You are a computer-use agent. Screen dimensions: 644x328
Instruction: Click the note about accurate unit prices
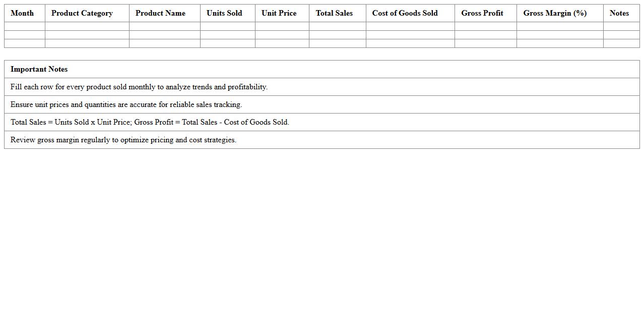pyautogui.click(x=126, y=104)
